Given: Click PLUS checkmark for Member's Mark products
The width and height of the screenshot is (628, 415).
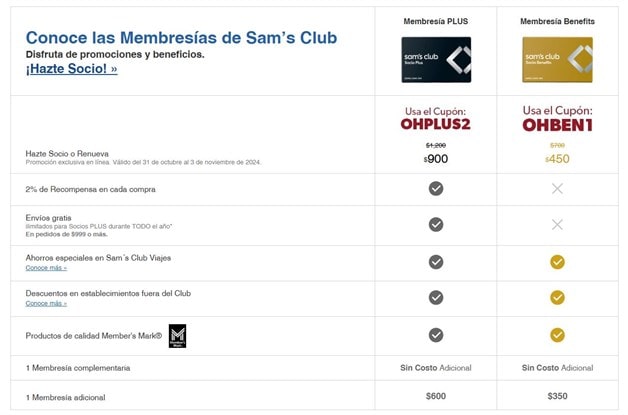Looking at the screenshot, I should pyautogui.click(x=436, y=335).
